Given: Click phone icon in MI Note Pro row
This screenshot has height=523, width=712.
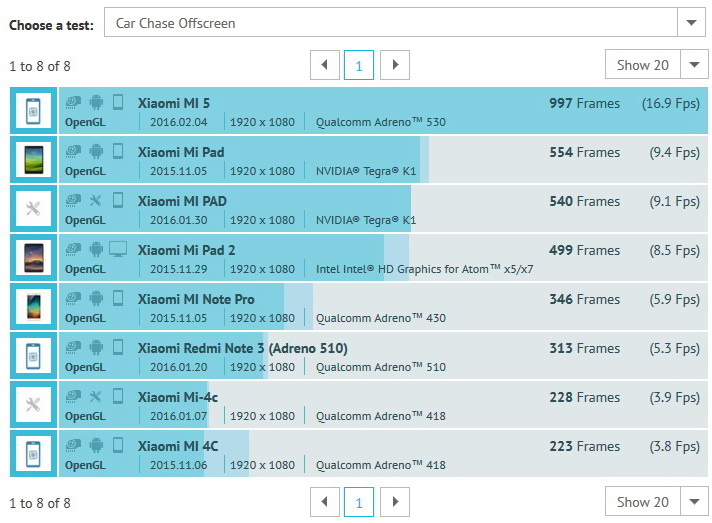Looking at the screenshot, I should [118, 298].
